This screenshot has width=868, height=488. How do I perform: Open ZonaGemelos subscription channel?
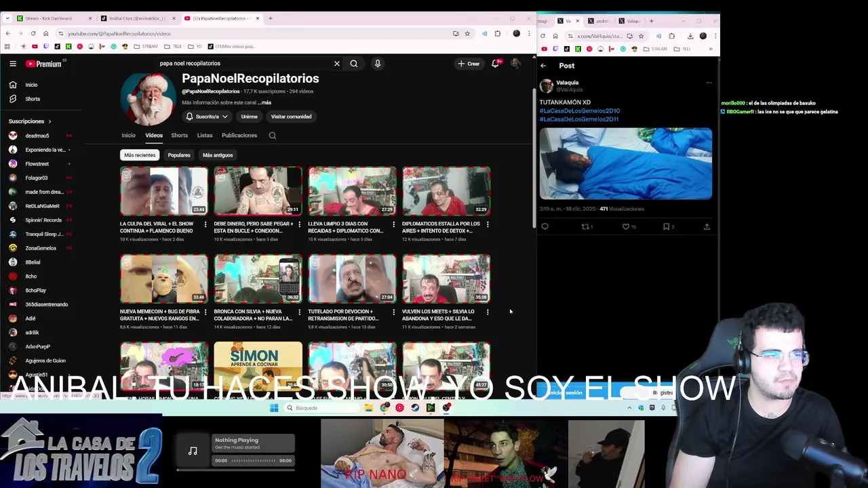point(41,248)
